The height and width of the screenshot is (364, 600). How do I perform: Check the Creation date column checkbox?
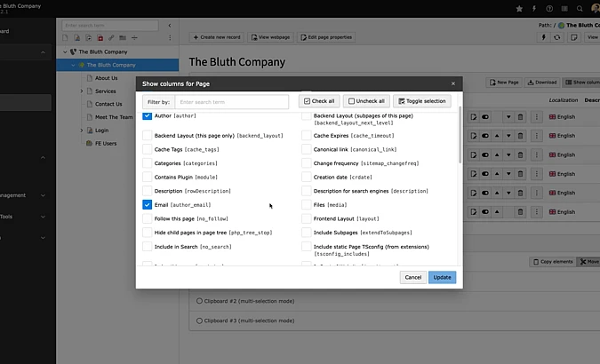point(307,177)
